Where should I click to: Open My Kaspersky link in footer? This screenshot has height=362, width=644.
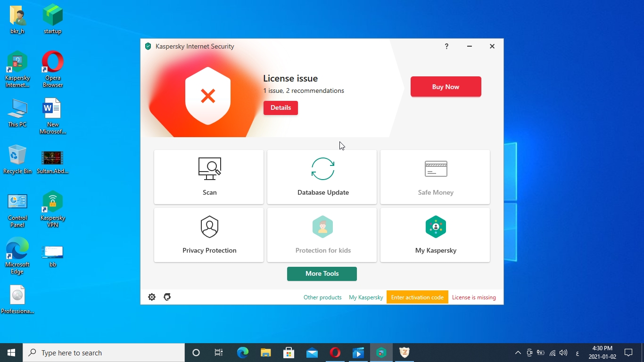[x=366, y=297]
